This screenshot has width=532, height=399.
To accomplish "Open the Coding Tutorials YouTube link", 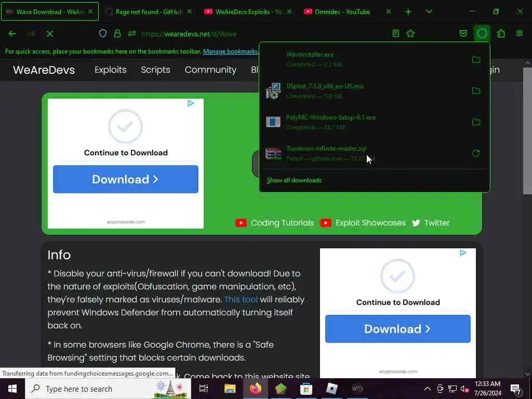I will click(274, 223).
